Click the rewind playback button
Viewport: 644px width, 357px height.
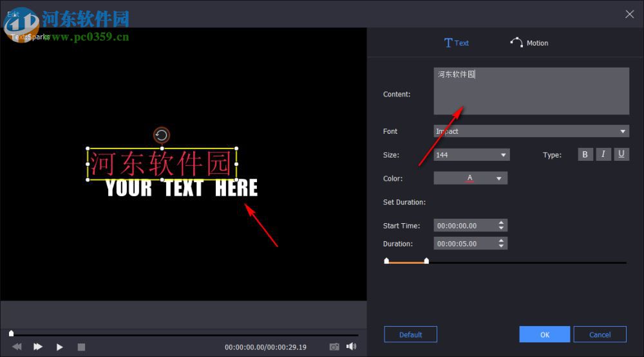17,347
